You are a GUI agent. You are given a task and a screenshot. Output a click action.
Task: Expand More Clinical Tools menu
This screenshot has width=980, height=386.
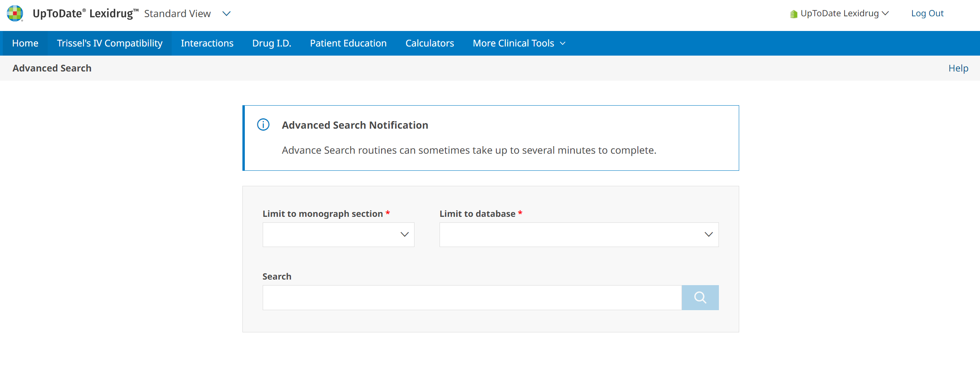(519, 43)
